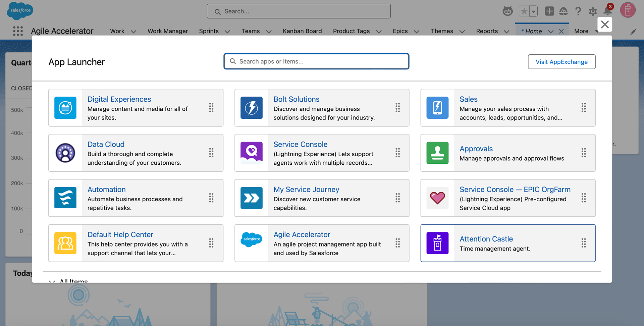Image resolution: width=644 pixels, height=326 pixels.
Task: Open the Astro guidance center icon
Action: point(507,11)
